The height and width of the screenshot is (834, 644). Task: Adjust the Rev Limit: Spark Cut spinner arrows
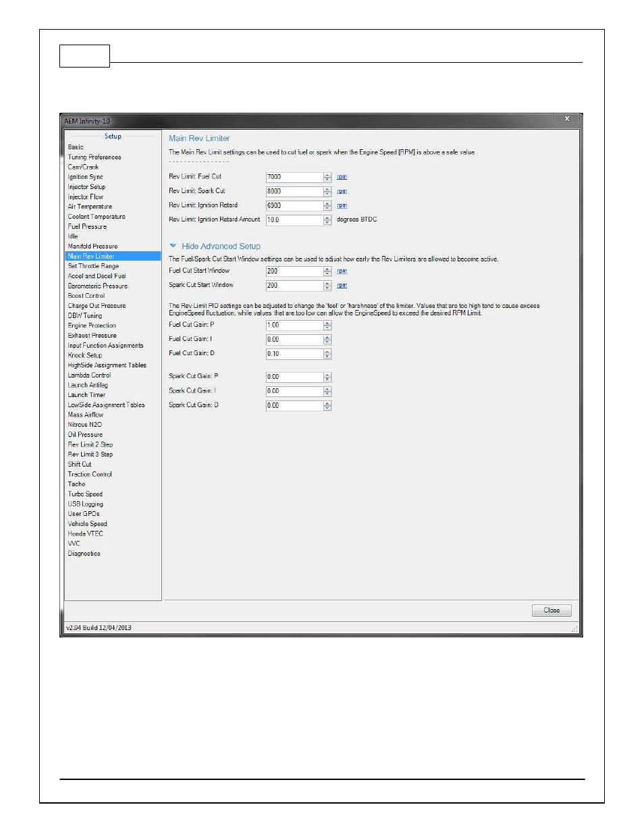pyautogui.click(x=327, y=191)
